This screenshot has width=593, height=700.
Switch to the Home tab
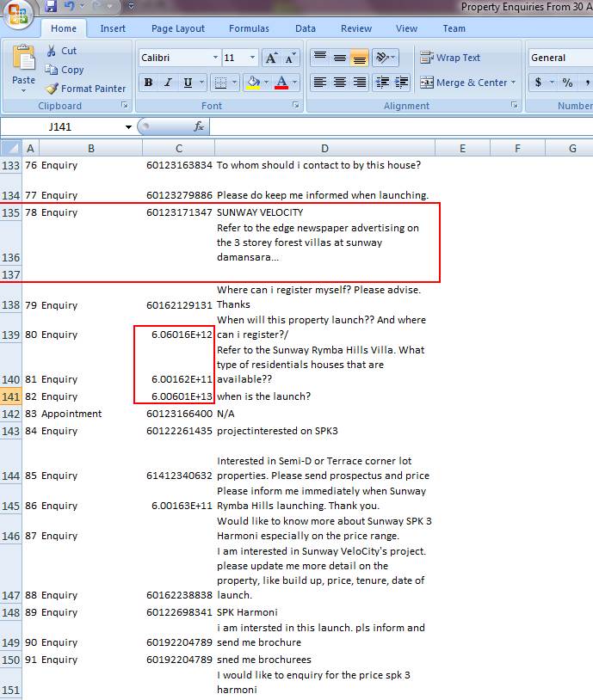click(x=64, y=28)
